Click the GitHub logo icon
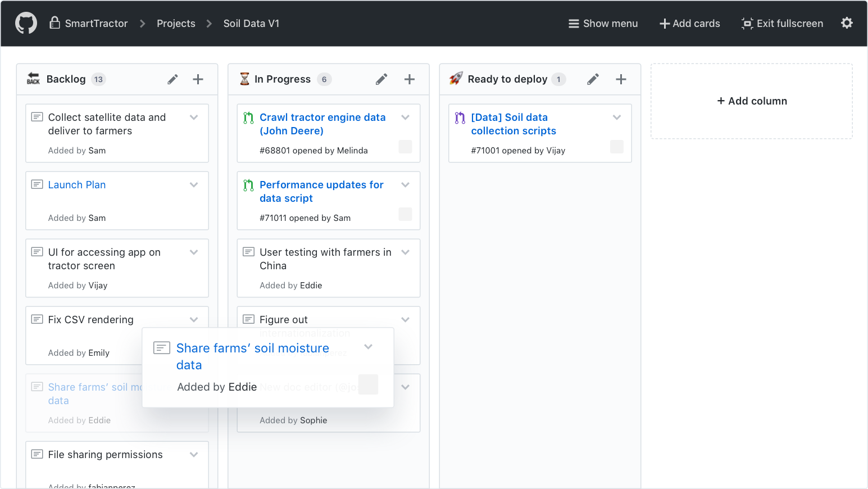 pyautogui.click(x=26, y=23)
